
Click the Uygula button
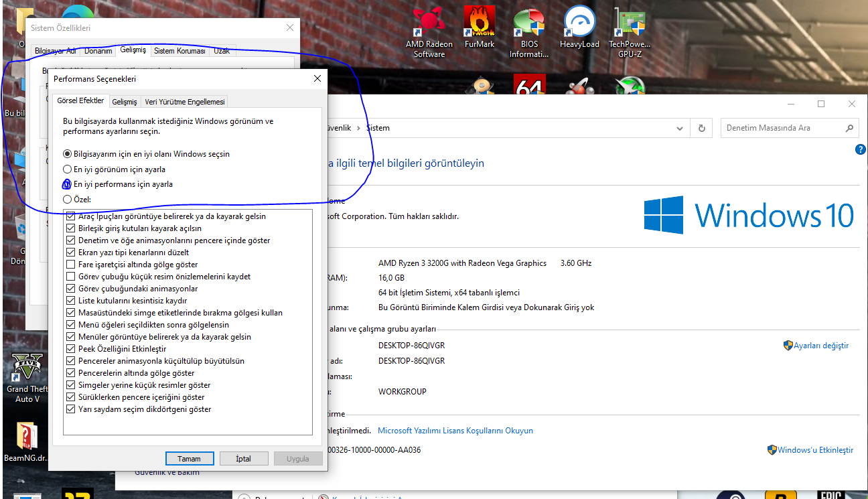(x=298, y=459)
